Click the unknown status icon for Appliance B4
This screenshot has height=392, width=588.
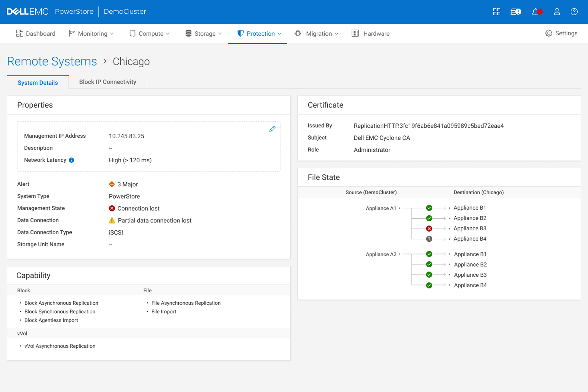pos(429,239)
